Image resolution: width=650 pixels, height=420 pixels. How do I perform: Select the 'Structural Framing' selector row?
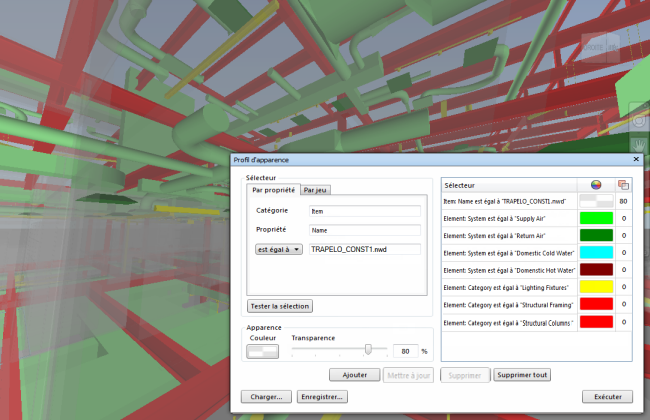536,305
